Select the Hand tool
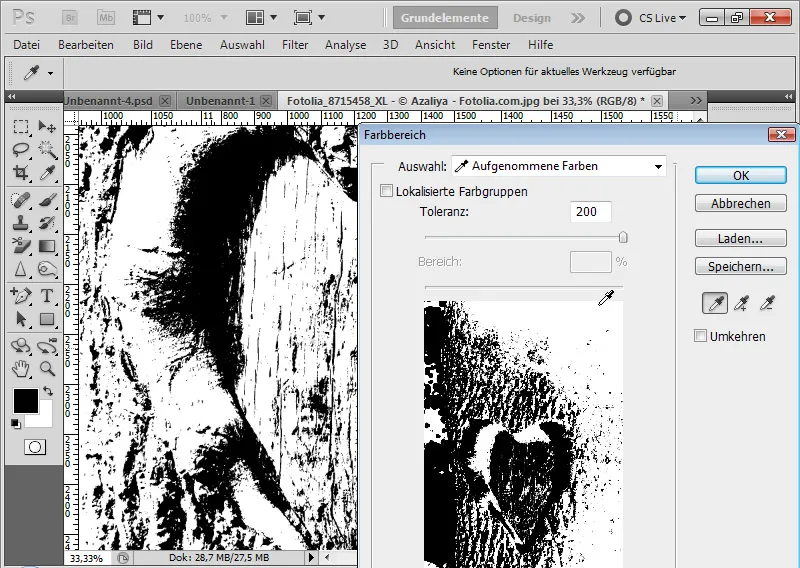The height and width of the screenshot is (568, 800). coord(20,368)
